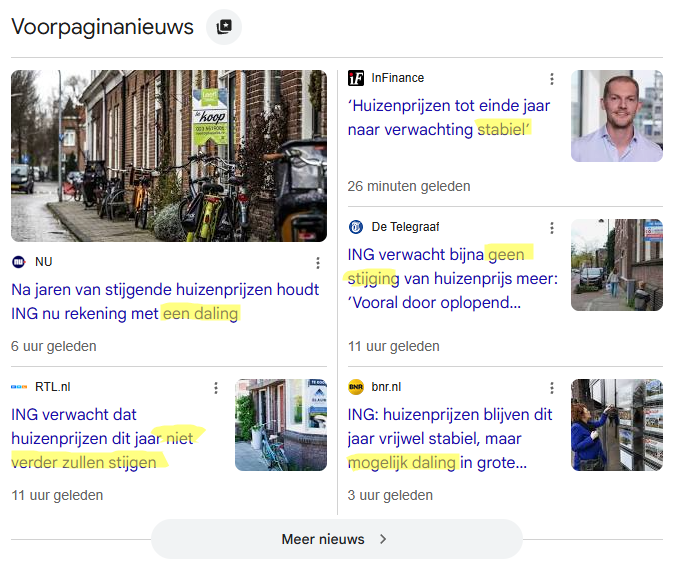
Task: Open Telegraaf headline 'ING verwacht bijna geen stijging'
Action: (453, 278)
